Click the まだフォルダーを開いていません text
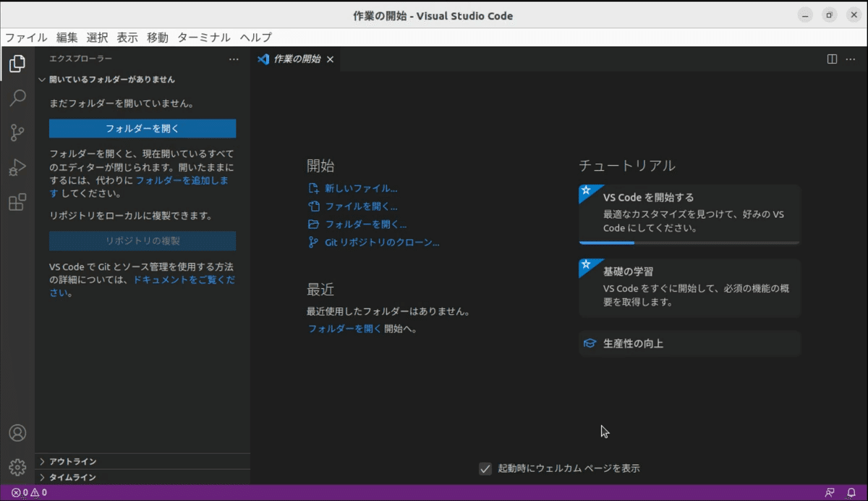Viewport: 868px width, 501px height. point(122,104)
